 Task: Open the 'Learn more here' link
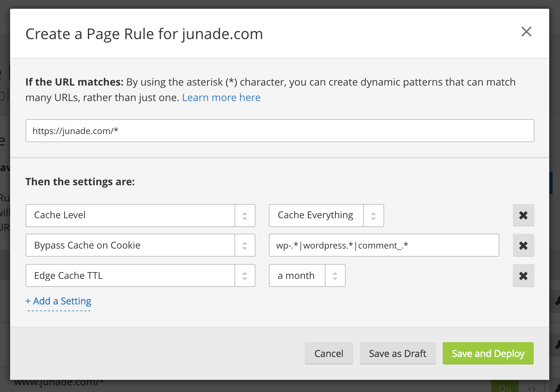[221, 97]
